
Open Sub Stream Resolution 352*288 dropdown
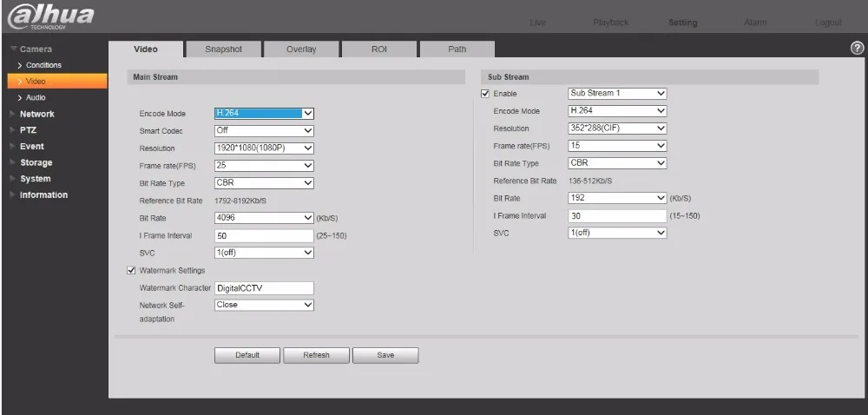[617, 128]
